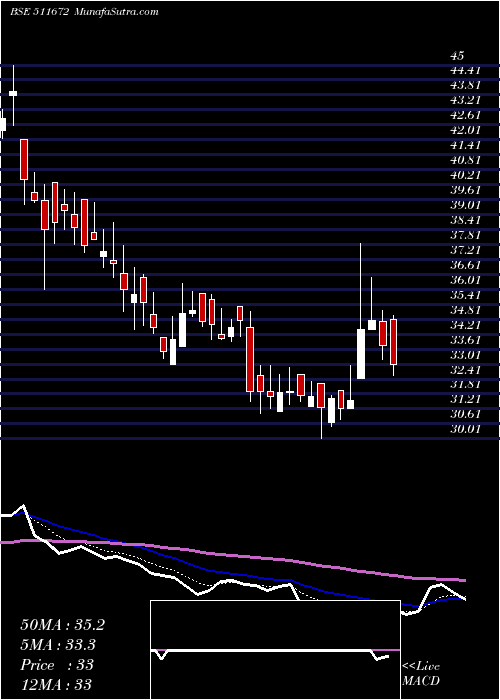
Task: Click the 36.61 price axis label
Action: pos(465,265)
